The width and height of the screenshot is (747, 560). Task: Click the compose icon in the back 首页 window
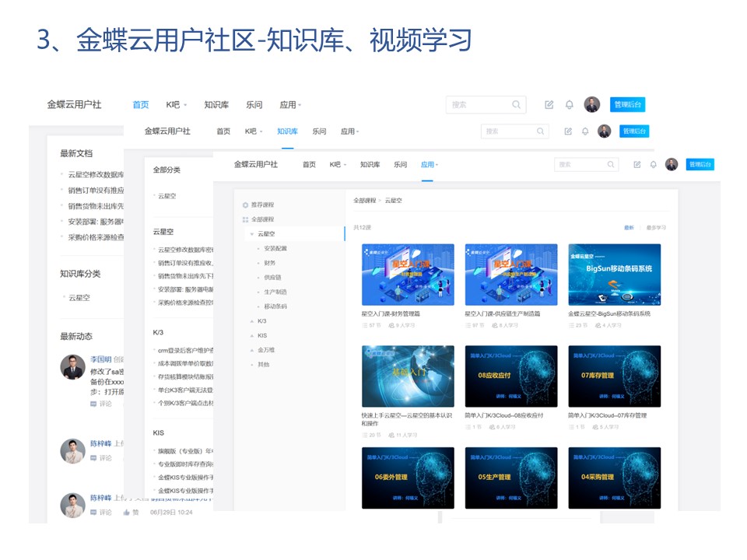coord(549,105)
